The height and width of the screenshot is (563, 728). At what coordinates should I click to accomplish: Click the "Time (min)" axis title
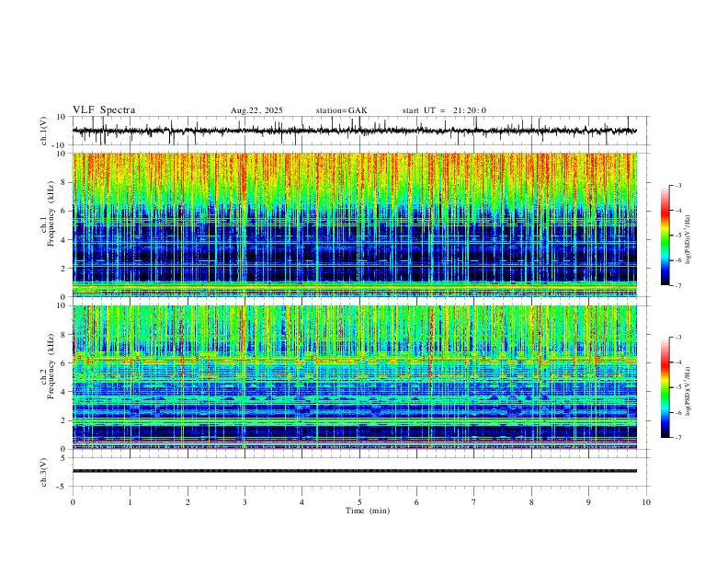[x=368, y=511]
